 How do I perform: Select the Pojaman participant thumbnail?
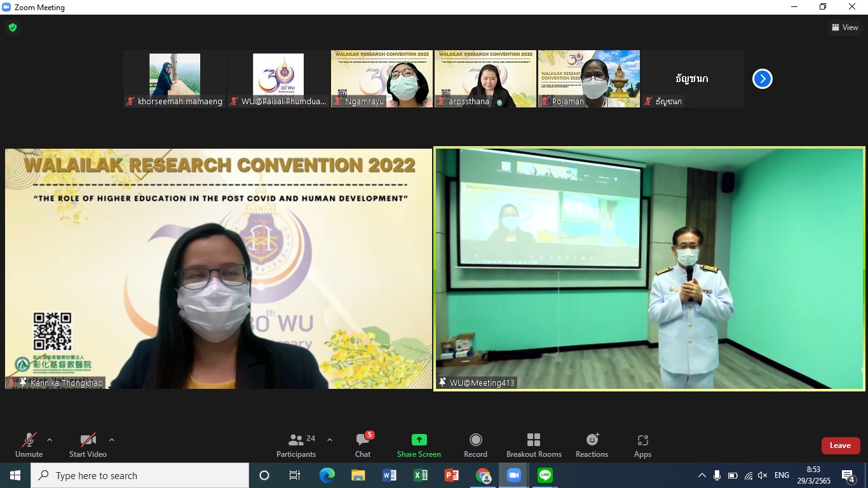588,79
